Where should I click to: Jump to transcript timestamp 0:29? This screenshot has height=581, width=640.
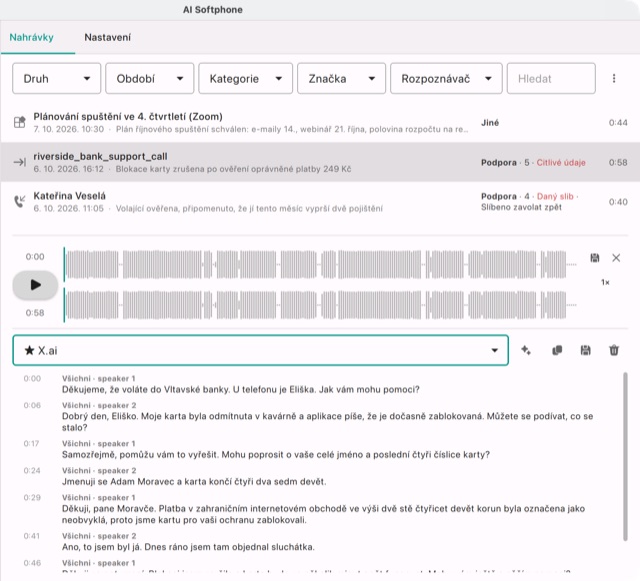coord(32,497)
